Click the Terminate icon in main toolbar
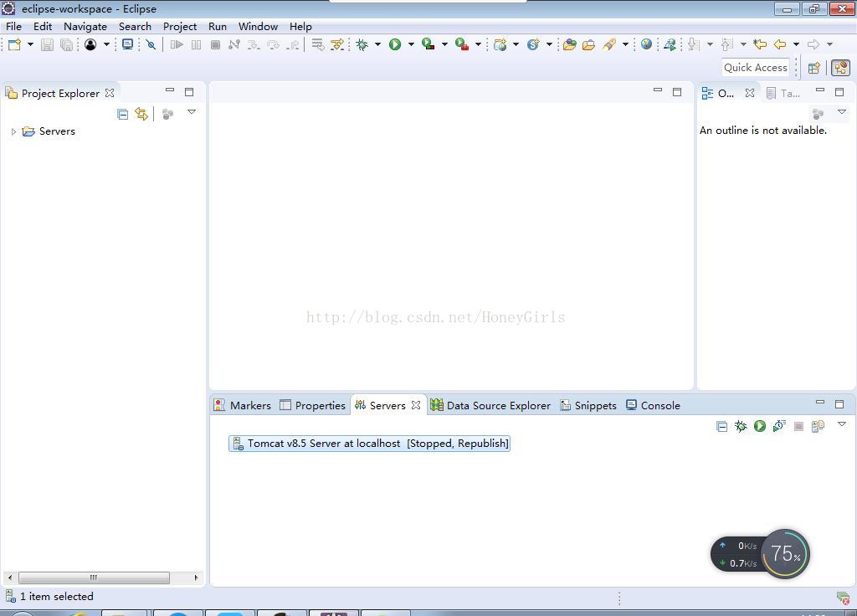 [215, 44]
